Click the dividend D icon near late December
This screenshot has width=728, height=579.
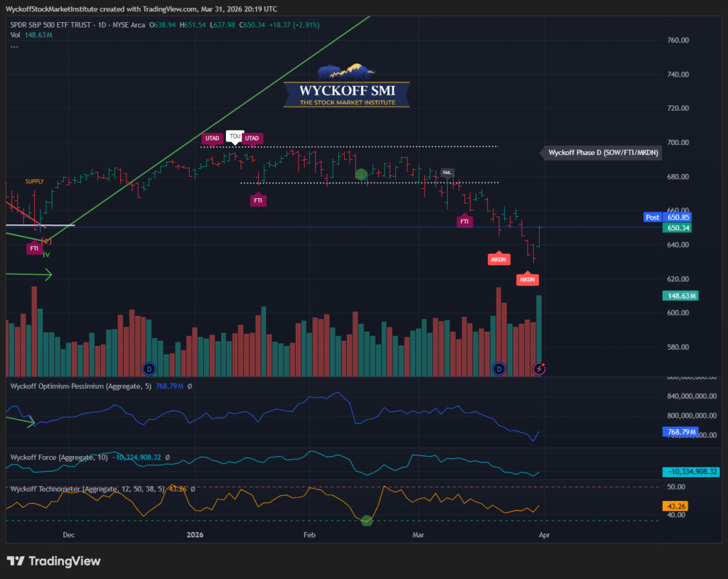[149, 368]
